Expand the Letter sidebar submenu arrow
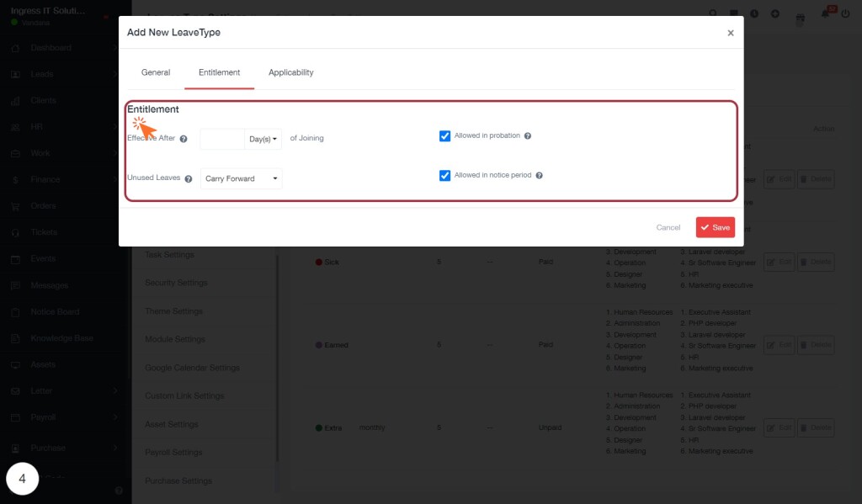The height and width of the screenshot is (504, 862). [114, 390]
